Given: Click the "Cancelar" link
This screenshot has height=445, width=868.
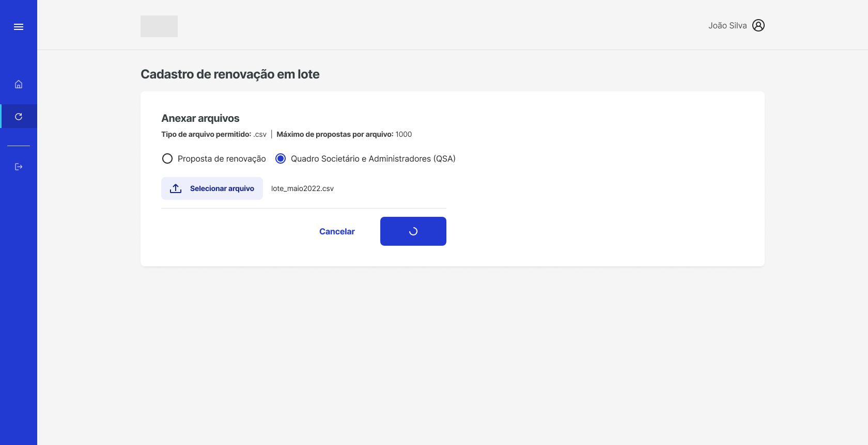Looking at the screenshot, I should click(337, 231).
